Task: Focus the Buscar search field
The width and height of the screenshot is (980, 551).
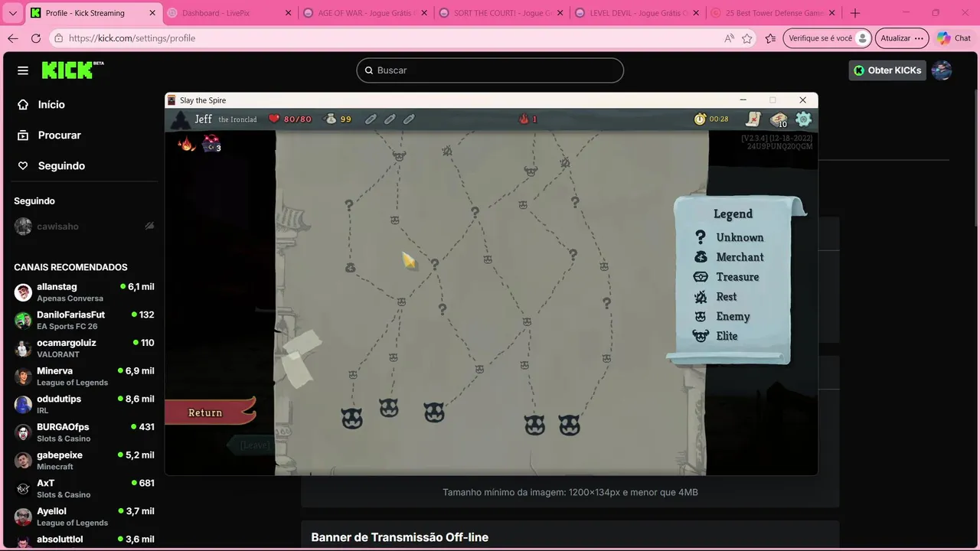Action: (x=490, y=70)
